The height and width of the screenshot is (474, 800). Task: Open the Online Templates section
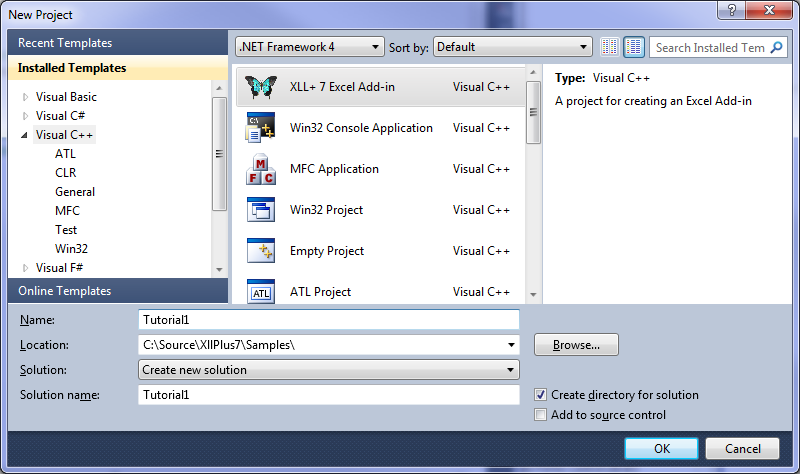(x=118, y=291)
